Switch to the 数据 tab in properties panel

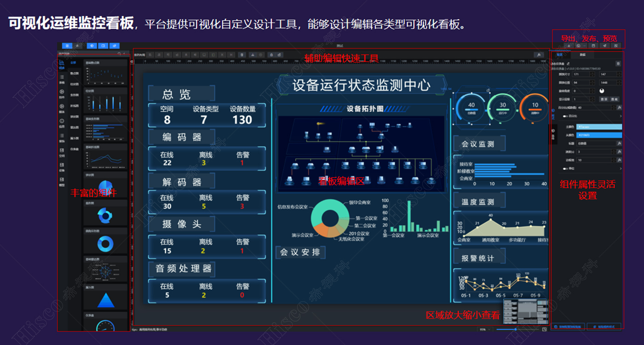(582, 55)
